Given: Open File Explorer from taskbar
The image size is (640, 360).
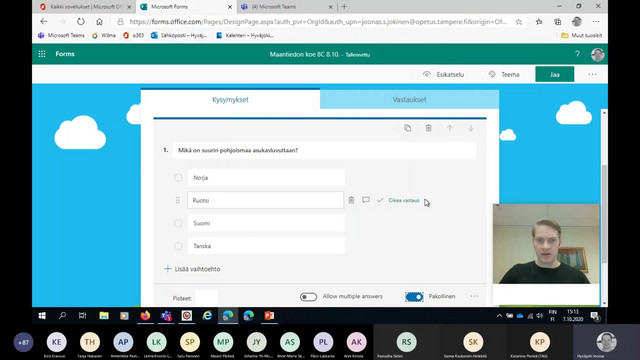Looking at the screenshot, I should click(104, 316).
